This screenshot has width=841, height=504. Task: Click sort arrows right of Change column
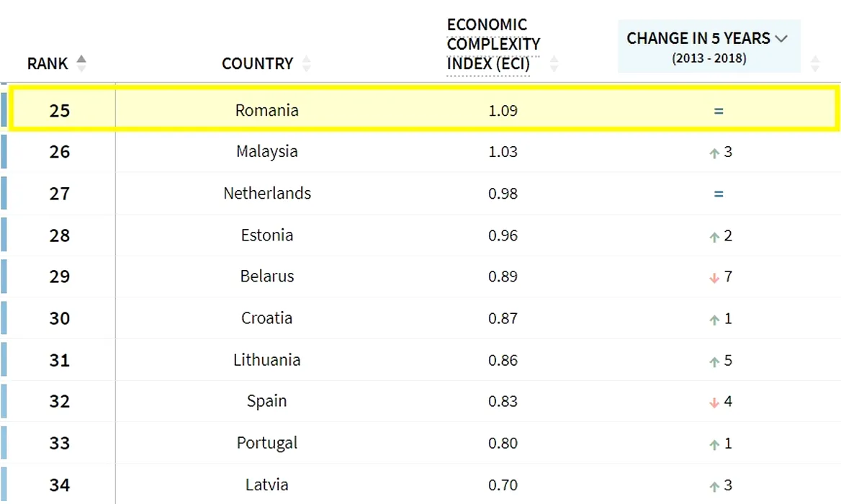click(815, 63)
